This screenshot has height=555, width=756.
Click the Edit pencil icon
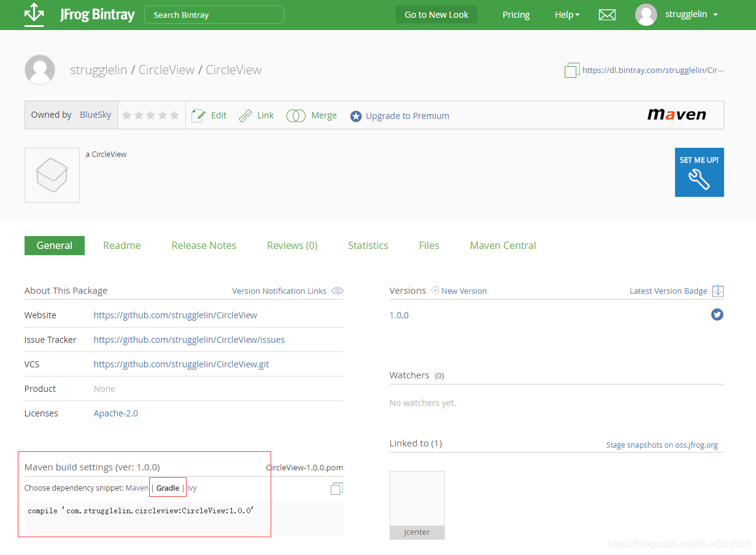[198, 115]
